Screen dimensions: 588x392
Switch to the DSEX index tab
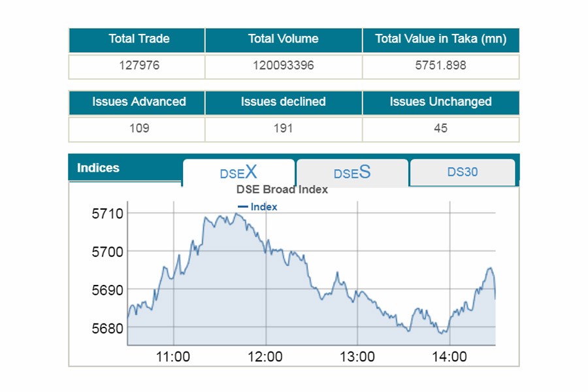[x=238, y=172]
